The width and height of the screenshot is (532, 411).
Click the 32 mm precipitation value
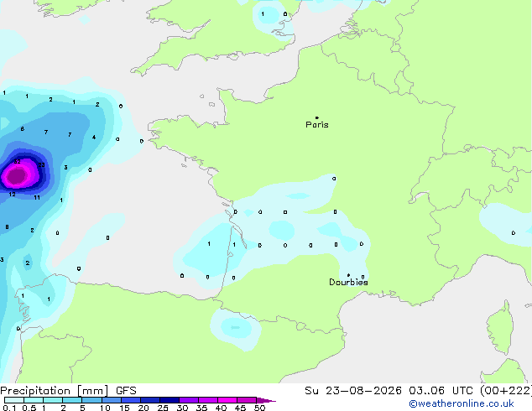coord(17,161)
